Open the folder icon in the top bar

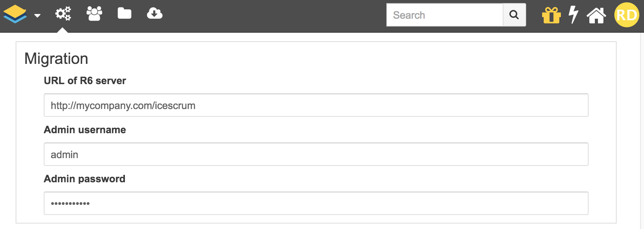click(125, 14)
